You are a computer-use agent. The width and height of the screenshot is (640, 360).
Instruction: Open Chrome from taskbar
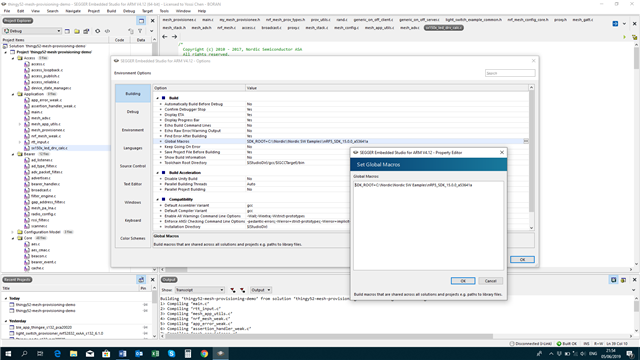pyautogui.click(x=204, y=353)
